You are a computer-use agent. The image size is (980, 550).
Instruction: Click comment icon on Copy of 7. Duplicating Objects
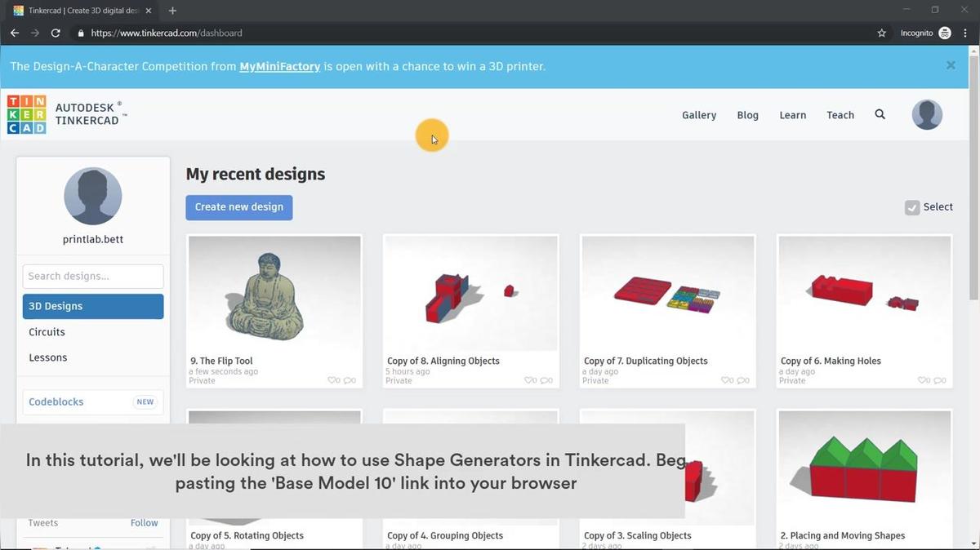coord(742,380)
